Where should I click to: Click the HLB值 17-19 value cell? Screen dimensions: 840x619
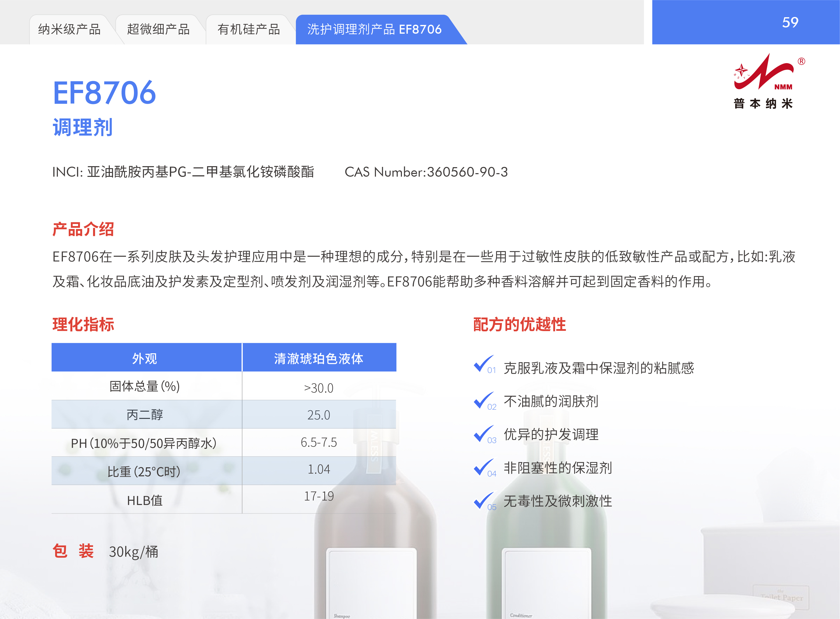[319, 496]
